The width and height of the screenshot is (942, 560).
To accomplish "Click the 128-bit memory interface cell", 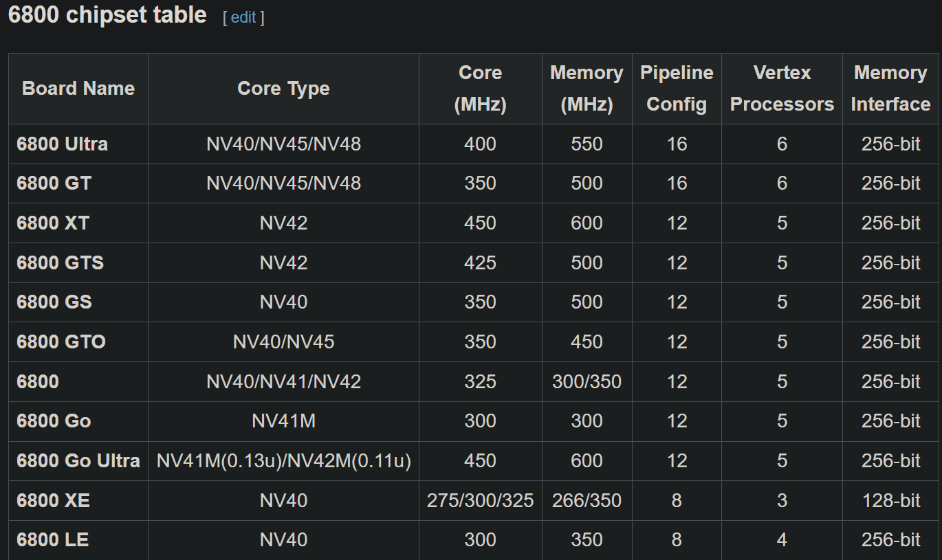I will pyautogui.click(x=890, y=501).
